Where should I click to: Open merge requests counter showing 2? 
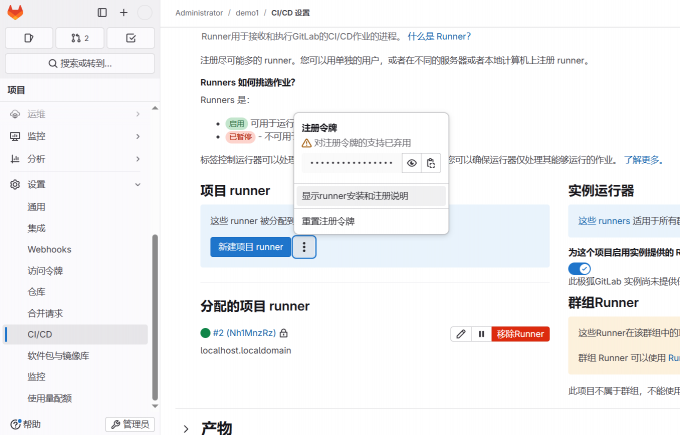pos(80,38)
